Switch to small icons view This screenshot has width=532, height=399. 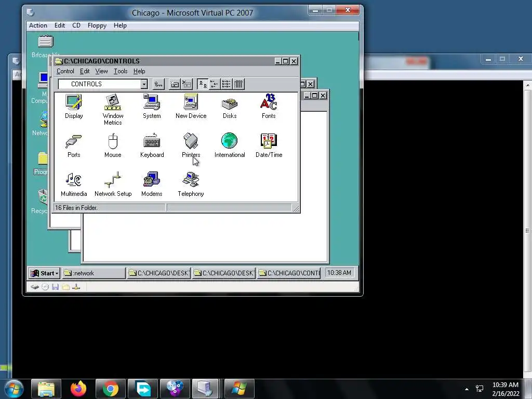click(215, 84)
